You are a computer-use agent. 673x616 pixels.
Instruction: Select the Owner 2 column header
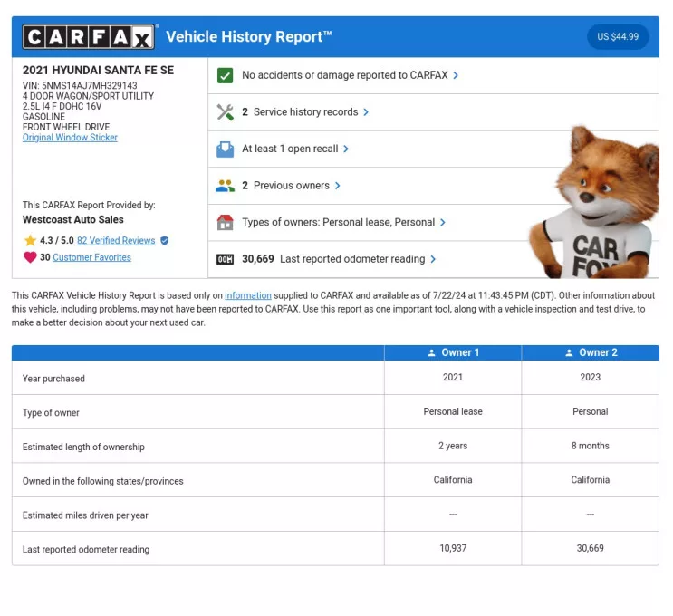[x=590, y=352]
